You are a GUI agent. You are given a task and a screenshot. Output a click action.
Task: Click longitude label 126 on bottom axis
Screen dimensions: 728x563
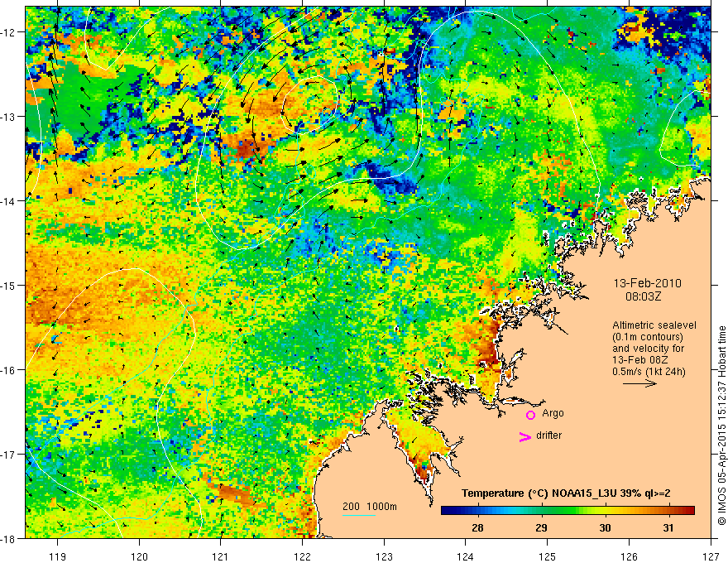click(629, 556)
